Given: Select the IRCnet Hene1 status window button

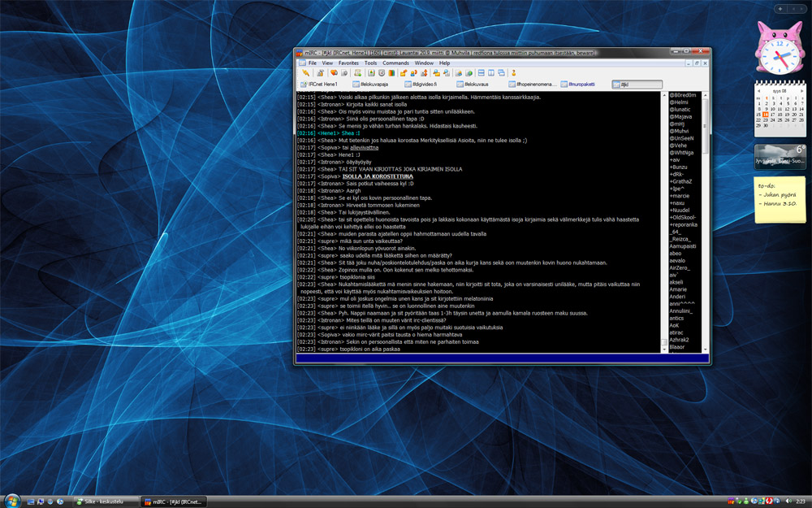Looking at the screenshot, I should pos(322,84).
